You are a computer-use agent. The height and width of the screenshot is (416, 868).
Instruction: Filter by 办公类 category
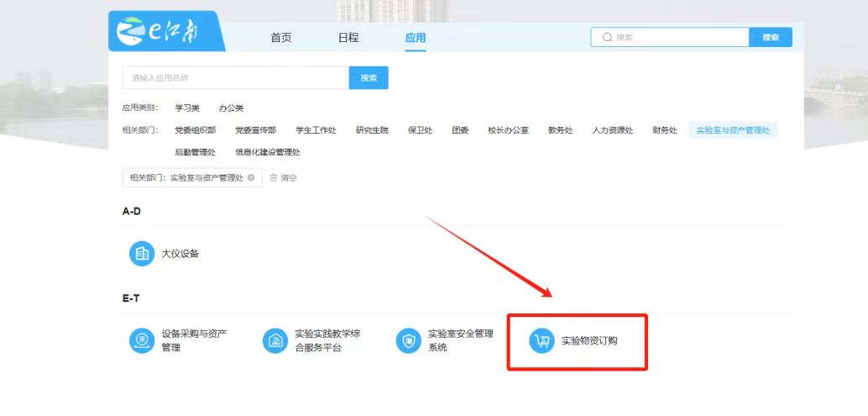coord(231,108)
